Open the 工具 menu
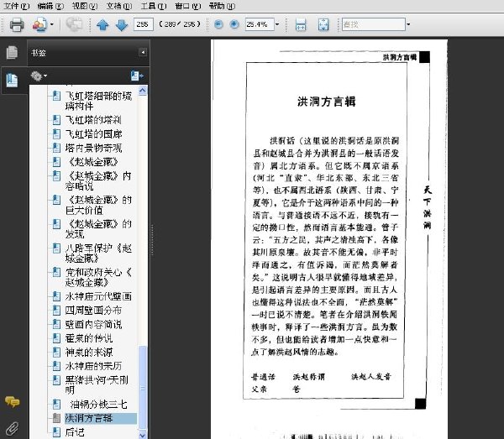 click(154, 6)
